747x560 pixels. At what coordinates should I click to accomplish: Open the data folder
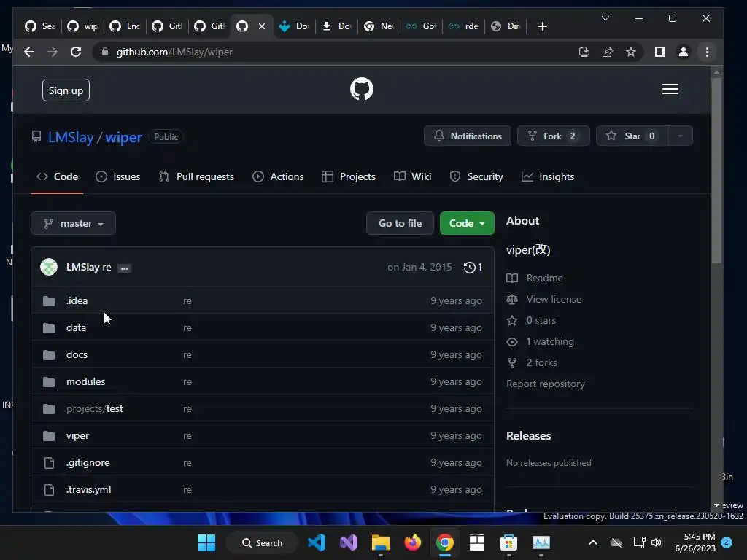(76, 327)
